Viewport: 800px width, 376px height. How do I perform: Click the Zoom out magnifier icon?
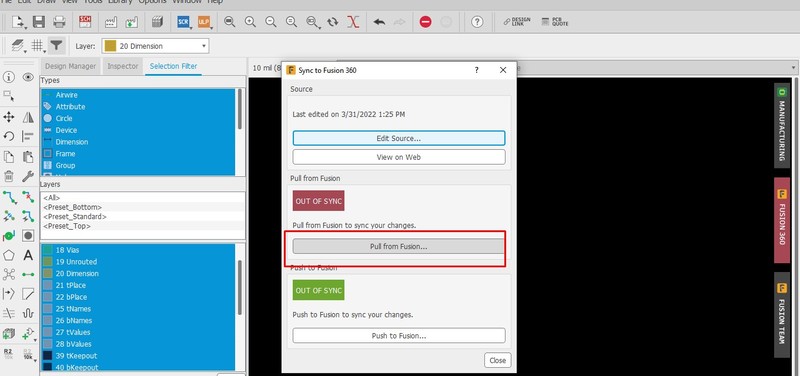click(270, 22)
